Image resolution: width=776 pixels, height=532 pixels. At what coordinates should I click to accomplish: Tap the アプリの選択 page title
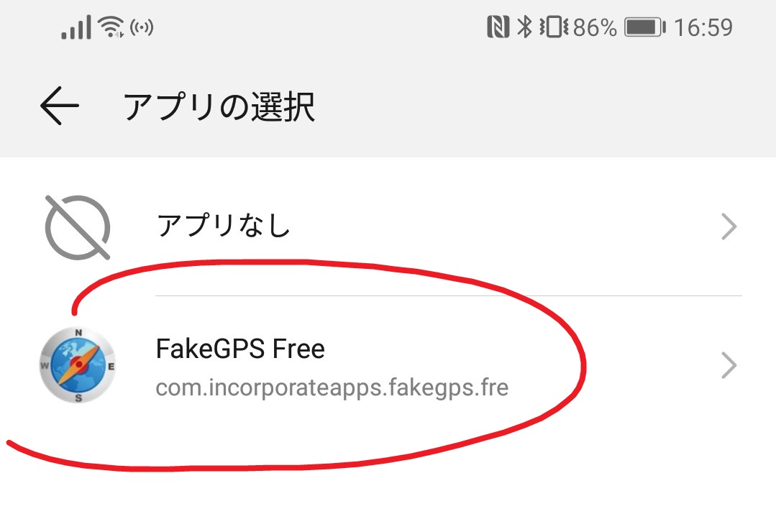[219, 106]
